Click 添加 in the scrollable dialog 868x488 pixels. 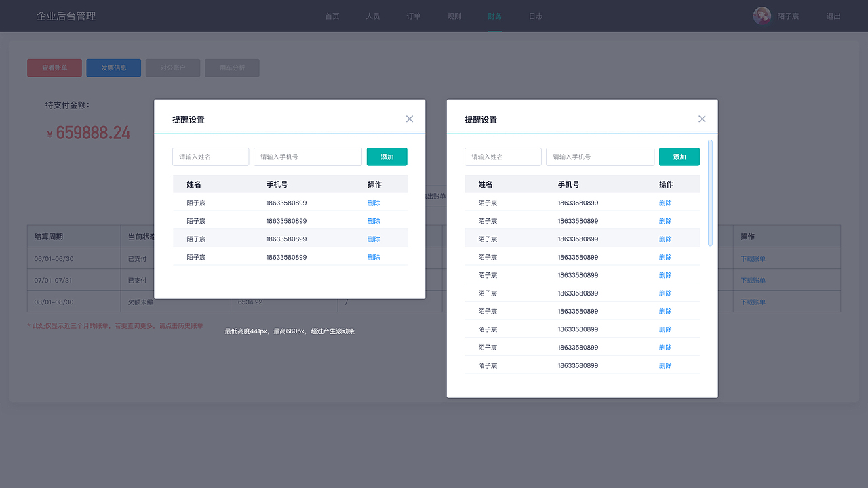679,157
